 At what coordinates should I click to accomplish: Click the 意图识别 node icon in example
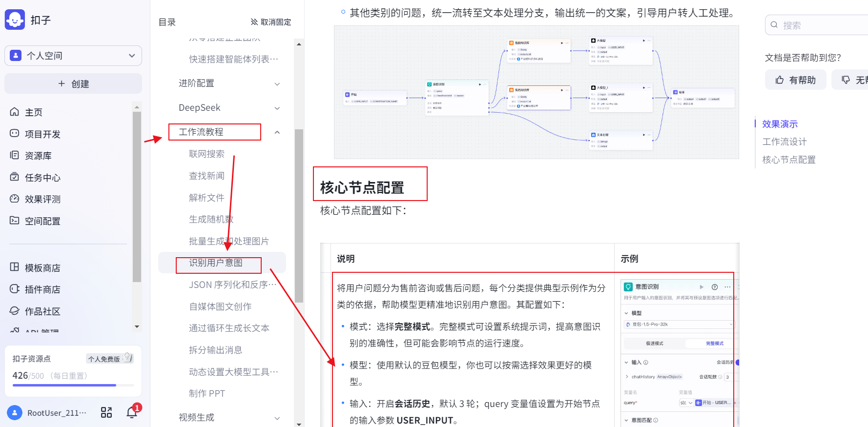[x=628, y=287]
